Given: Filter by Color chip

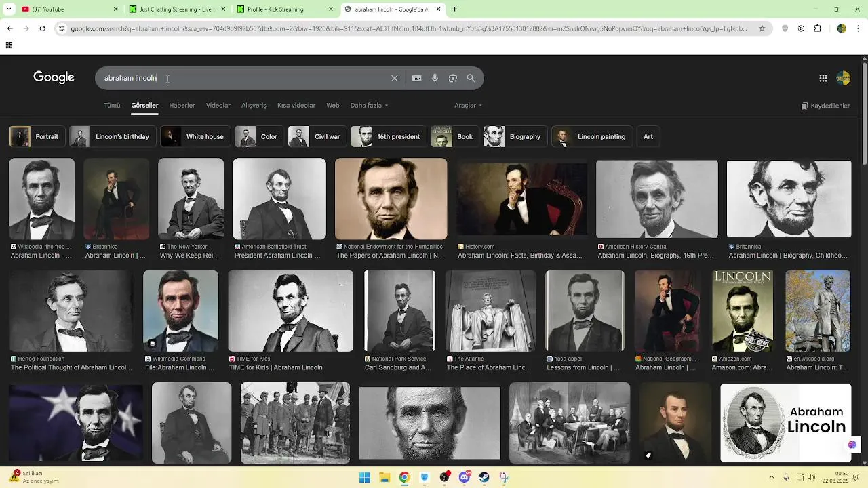Looking at the screenshot, I should (x=260, y=136).
